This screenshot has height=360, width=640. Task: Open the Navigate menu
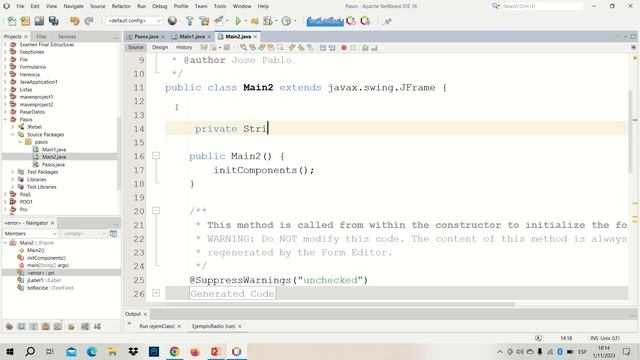[x=73, y=6]
